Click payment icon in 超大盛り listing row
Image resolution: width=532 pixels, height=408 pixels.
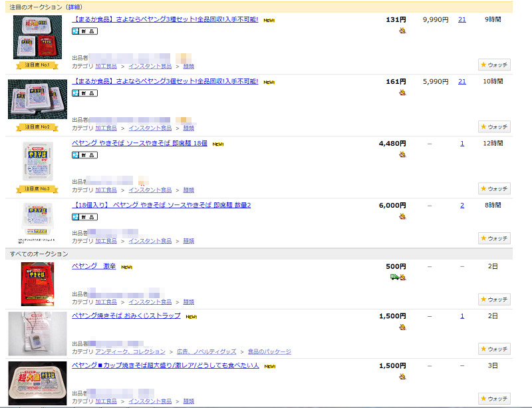click(x=402, y=377)
